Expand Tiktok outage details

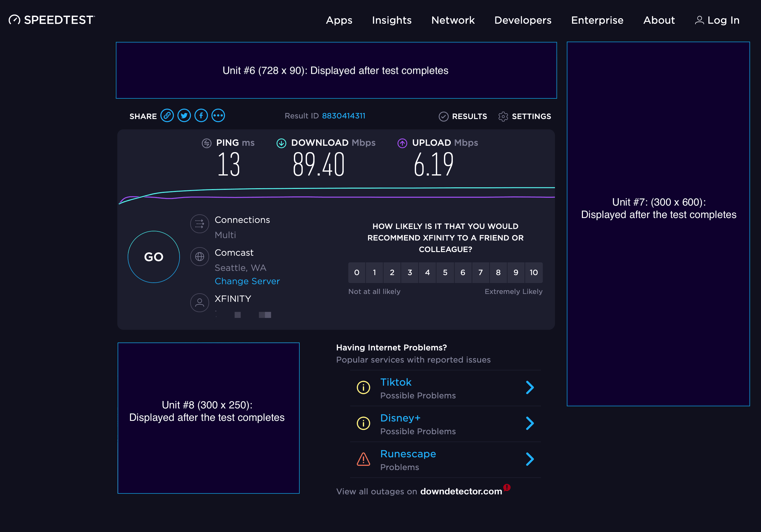pyautogui.click(x=529, y=387)
